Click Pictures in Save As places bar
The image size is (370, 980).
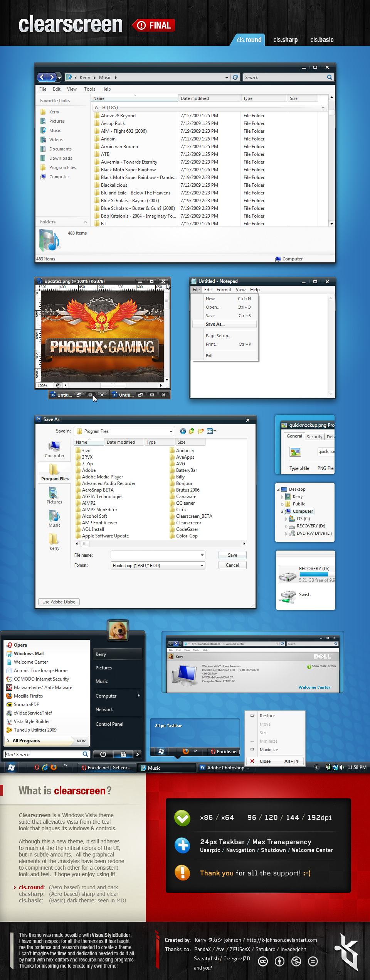click(x=54, y=496)
